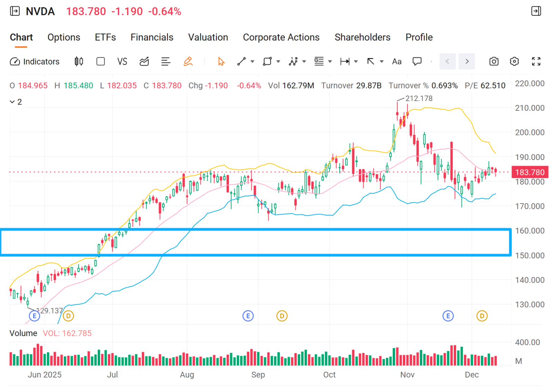Open the VS comparison tool
The height and width of the screenshot is (392, 552).
(x=122, y=61)
